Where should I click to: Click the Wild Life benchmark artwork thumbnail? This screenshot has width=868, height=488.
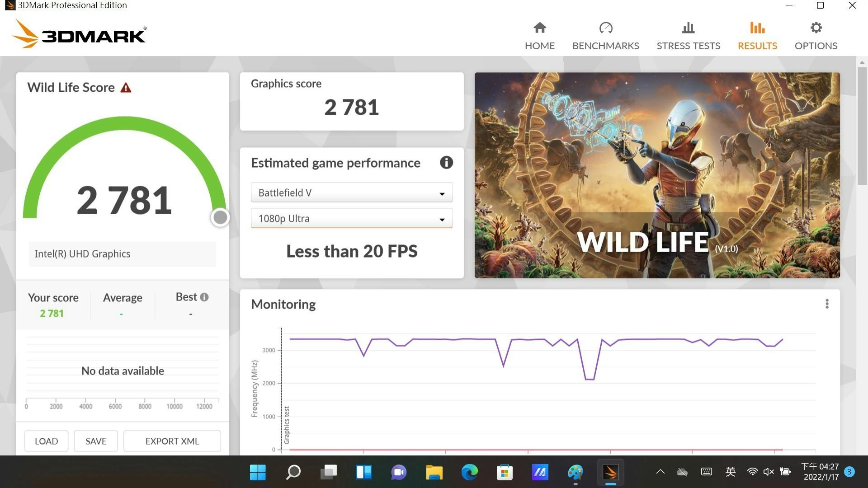pyautogui.click(x=657, y=175)
